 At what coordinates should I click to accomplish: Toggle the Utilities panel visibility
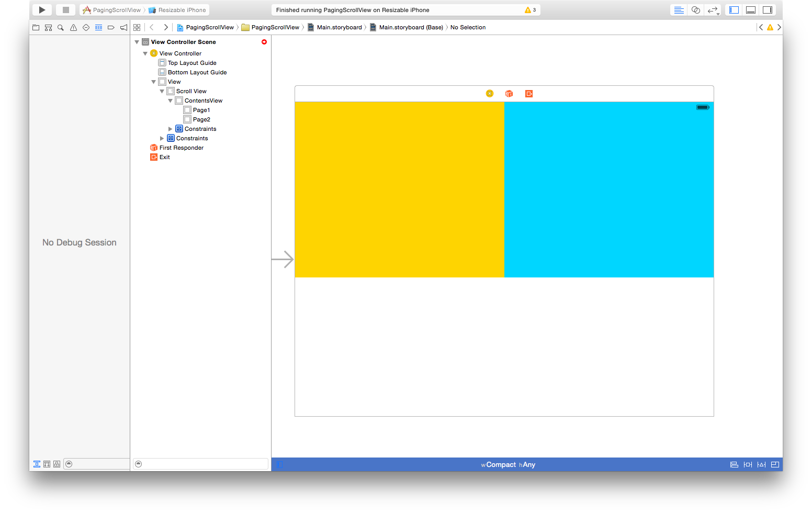click(x=768, y=10)
